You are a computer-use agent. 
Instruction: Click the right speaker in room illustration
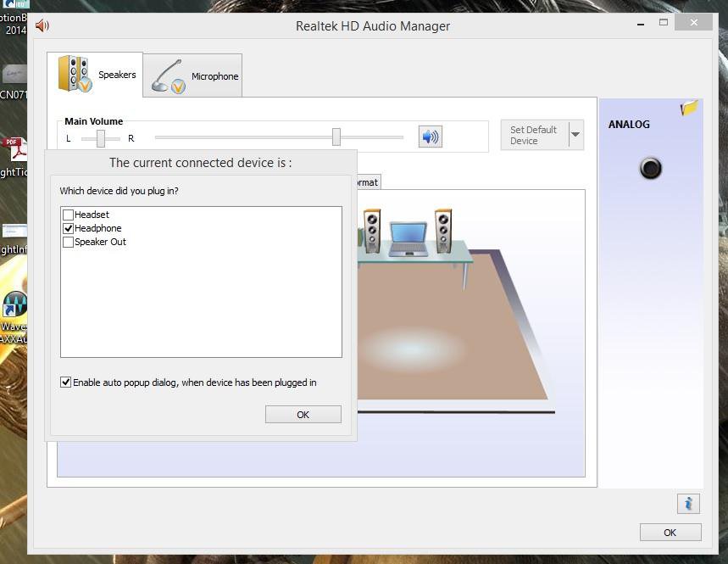coord(443,231)
